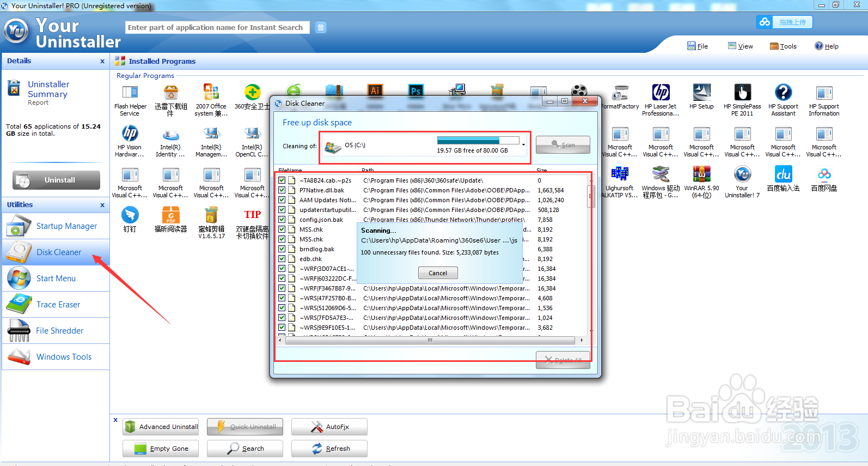Select HP Support Information icon

[824, 100]
